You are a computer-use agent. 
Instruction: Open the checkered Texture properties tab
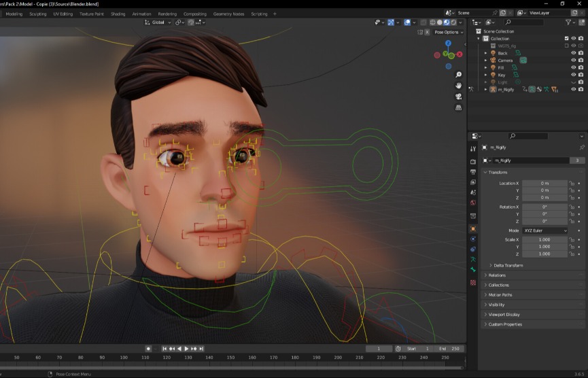click(473, 282)
